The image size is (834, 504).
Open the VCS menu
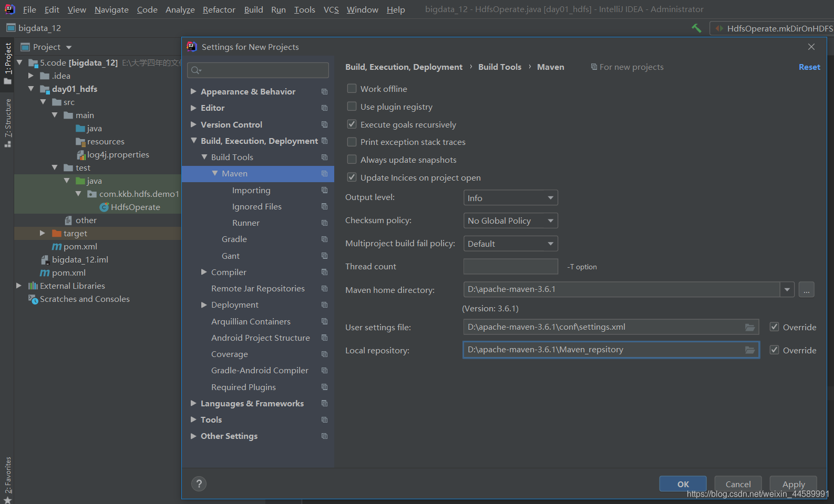click(331, 9)
